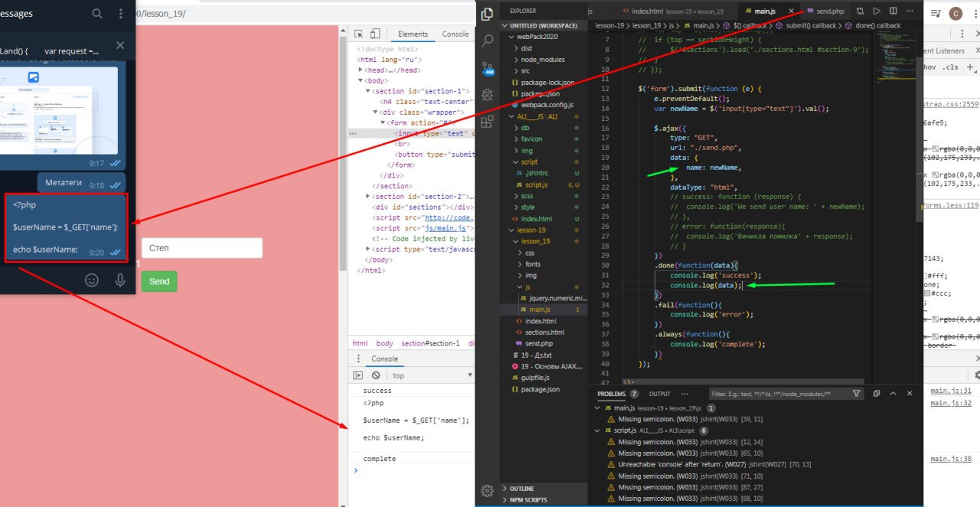Open the Elements tab in DevTools
Image resolution: width=980 pixels, height=507 pixels.
click(413, 34)
